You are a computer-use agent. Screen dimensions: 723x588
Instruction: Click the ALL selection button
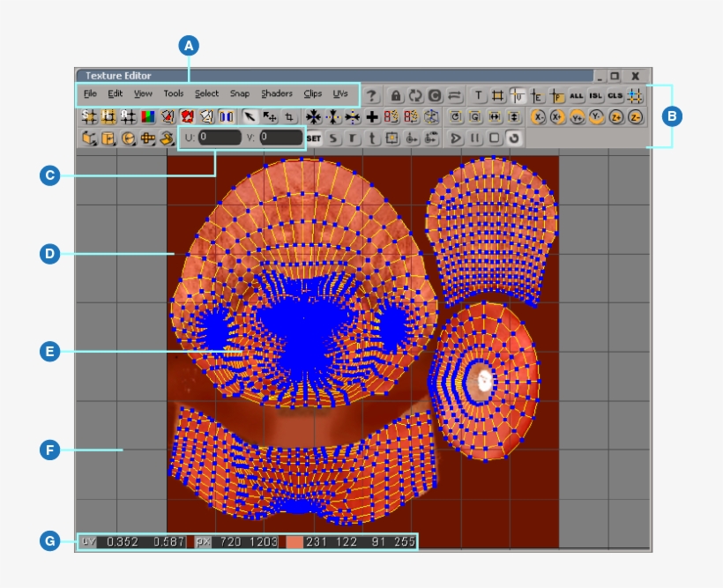[577, 95]
